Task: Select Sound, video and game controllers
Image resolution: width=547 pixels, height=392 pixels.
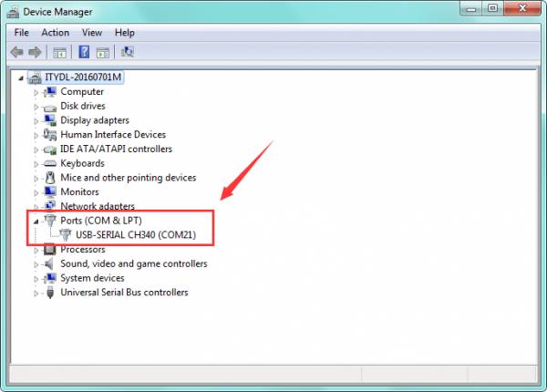Action: click(133, 264)
